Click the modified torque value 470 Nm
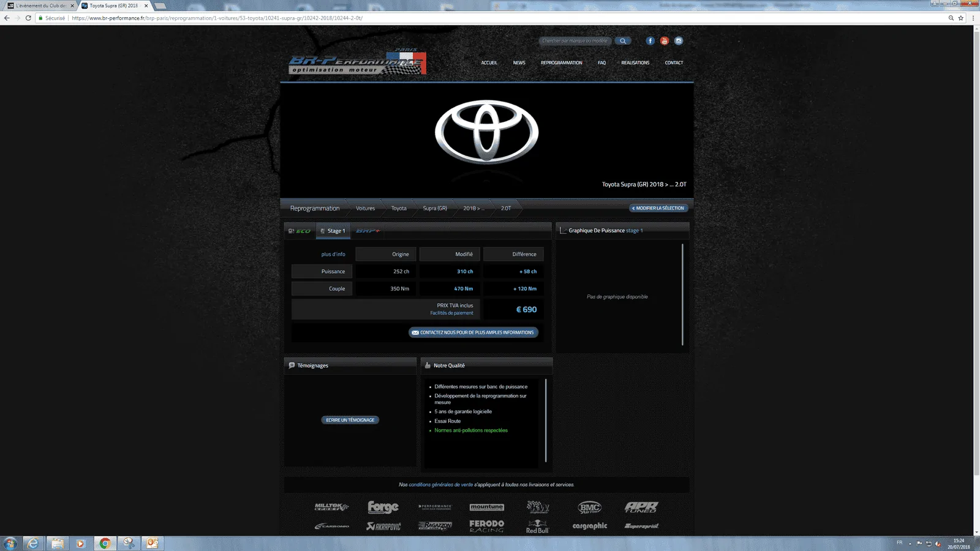Screen dimensions: 980x551 point(464,288)
